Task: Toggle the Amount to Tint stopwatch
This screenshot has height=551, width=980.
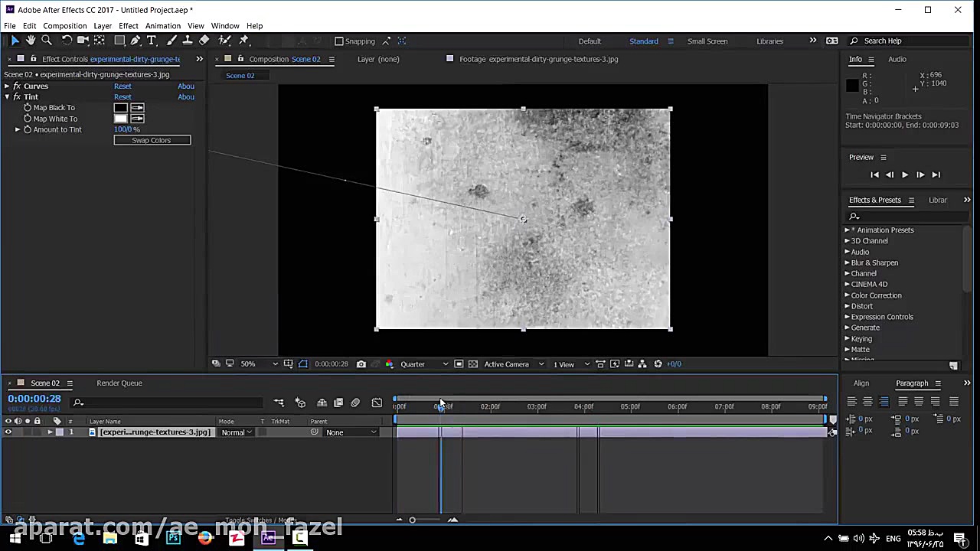Action: (28, 129)
